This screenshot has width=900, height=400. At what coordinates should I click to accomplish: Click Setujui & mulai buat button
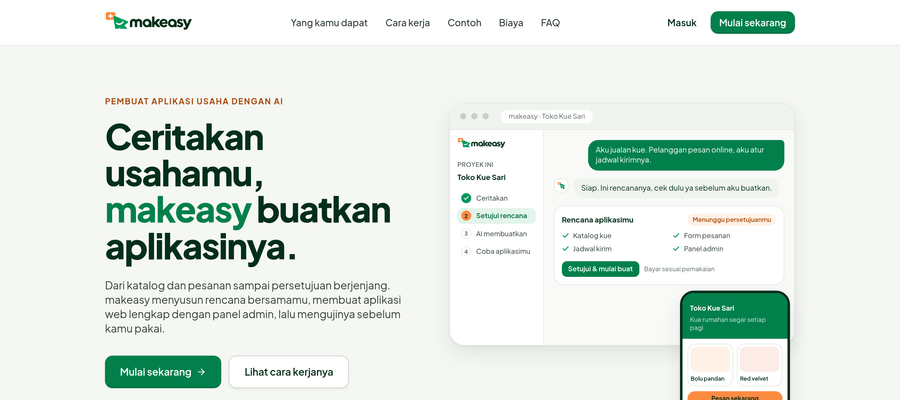(x=600, y=269)
